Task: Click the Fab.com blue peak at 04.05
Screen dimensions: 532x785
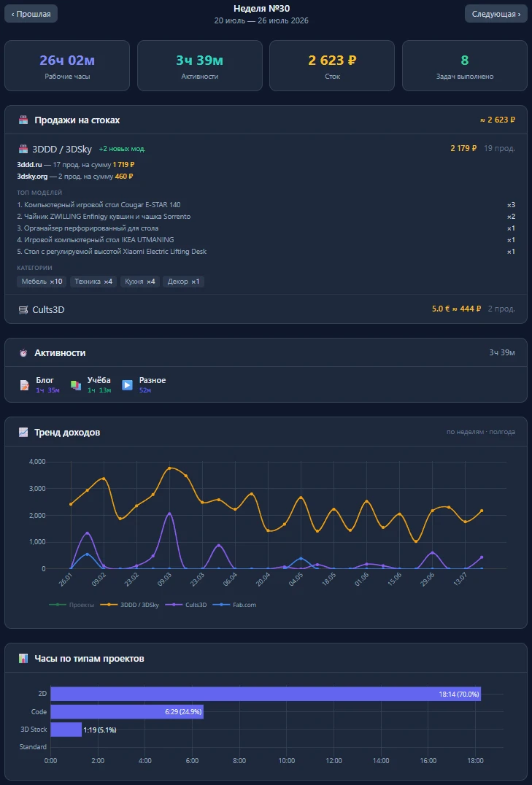Action: pyautogui.click(x=301, y=558)
